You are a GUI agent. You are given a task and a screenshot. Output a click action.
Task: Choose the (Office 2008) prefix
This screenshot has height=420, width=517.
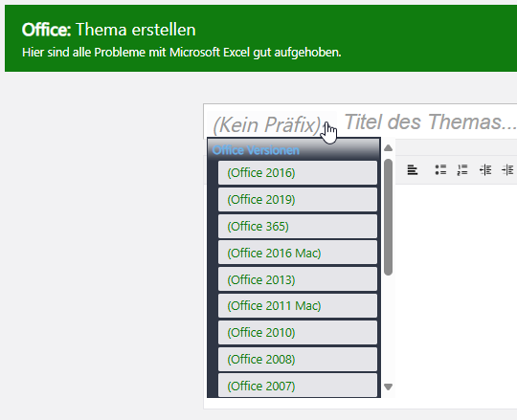click(x=298, y=359)
